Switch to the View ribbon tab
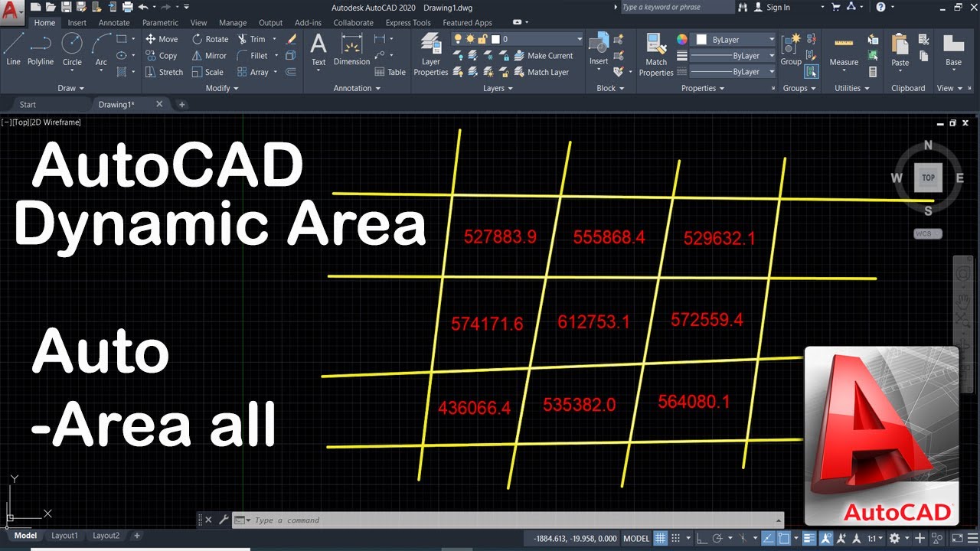The image size is (980, 551). pos(198,23)
